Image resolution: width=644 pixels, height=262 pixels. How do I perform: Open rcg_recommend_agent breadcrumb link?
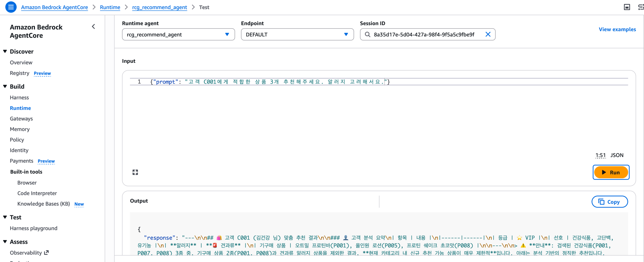click(160, 7)
